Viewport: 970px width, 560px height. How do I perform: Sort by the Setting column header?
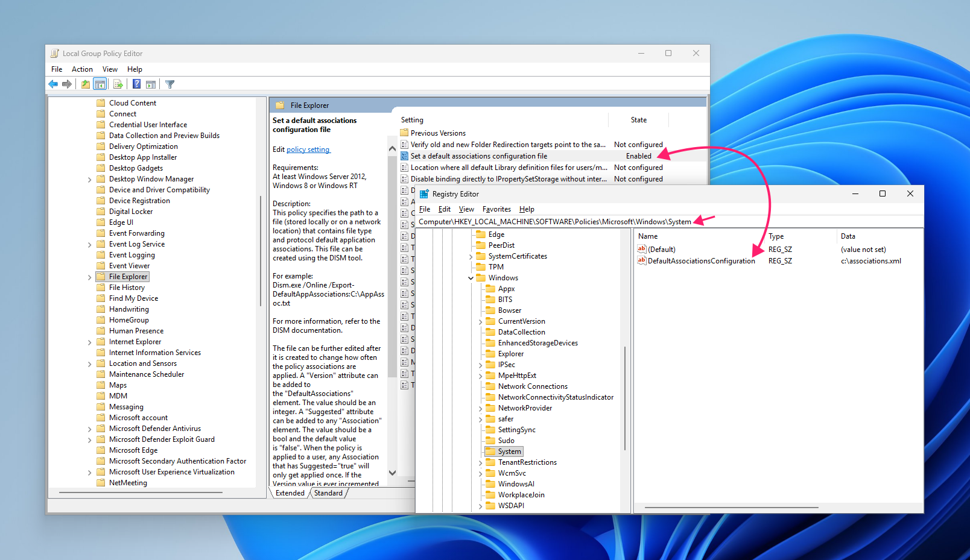coord(503,120)
